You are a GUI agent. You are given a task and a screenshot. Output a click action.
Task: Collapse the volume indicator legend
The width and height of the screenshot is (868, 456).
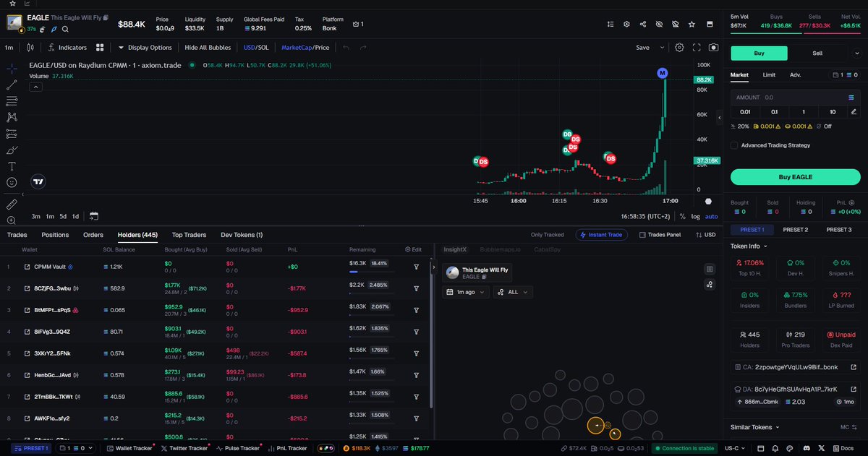click(35, 87)
